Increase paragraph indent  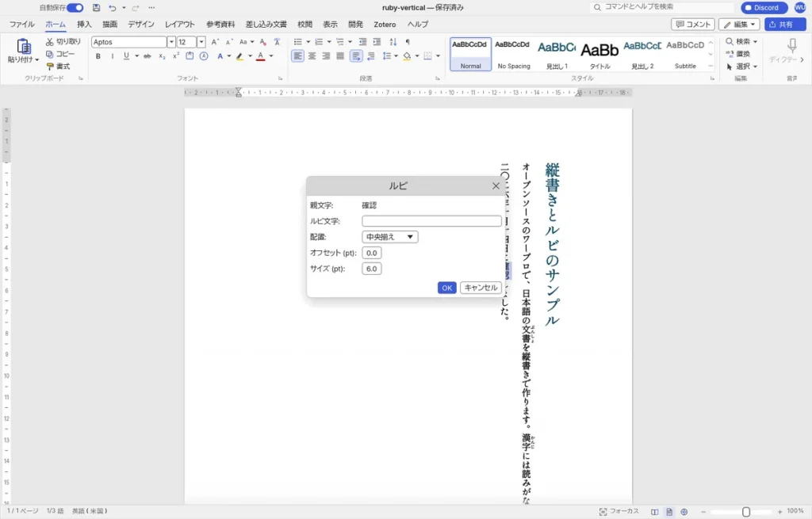[377, 42]
